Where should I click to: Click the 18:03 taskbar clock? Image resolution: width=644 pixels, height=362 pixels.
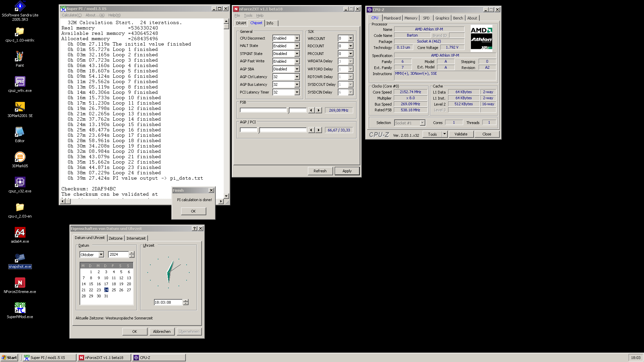point(636,358)
